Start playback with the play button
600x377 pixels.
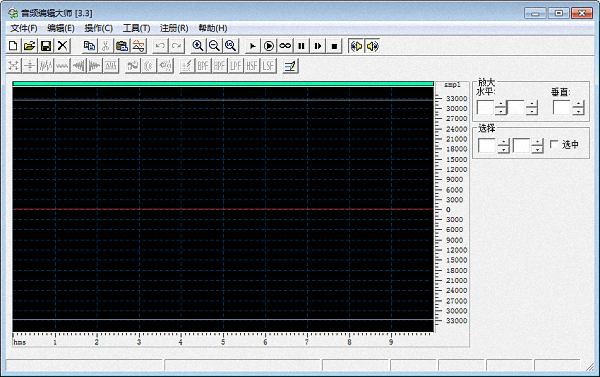click(x=253, y=46)
